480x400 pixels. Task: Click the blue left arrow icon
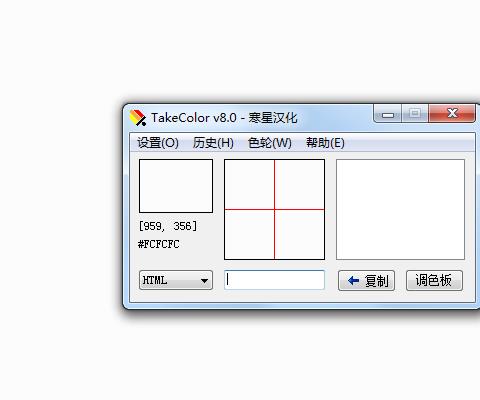pos(353,281)
